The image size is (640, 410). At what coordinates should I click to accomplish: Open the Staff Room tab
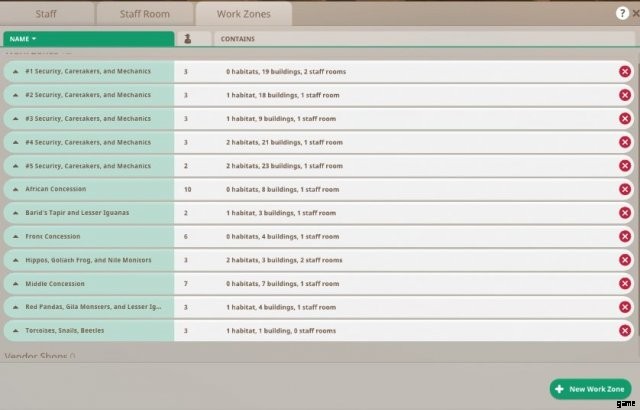click(x=144, y=14)
